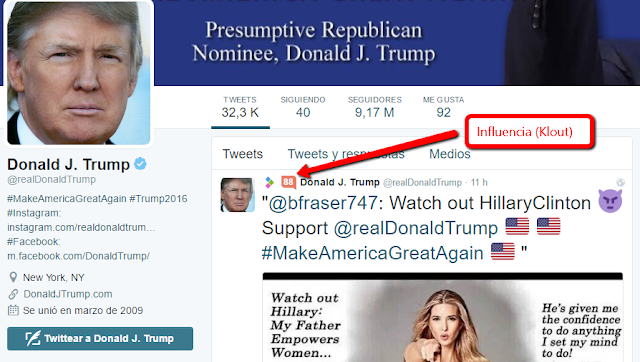Screen dimensions: 640x362
Task: Click the quill icon on Twittear button
Action: pyautogui.click(x=33, y=338)
